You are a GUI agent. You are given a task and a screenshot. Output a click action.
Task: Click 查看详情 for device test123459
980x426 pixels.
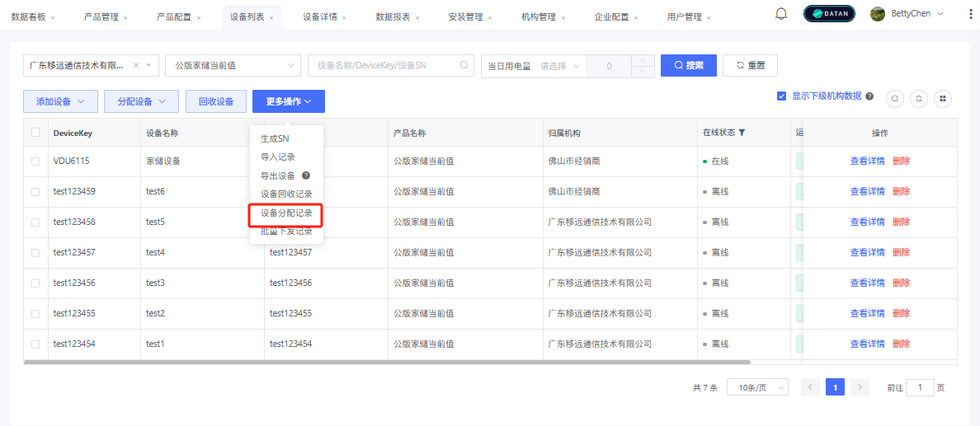click(x=867, y=191)
